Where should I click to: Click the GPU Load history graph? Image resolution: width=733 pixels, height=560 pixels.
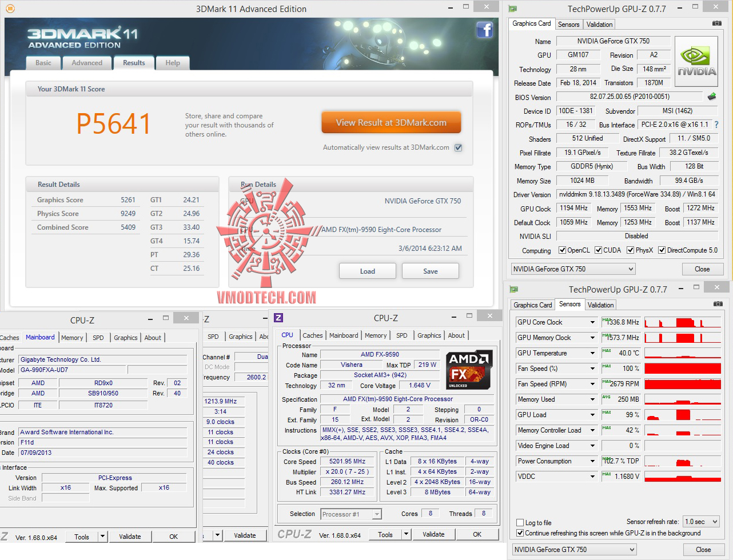pyautogui.click(x=683, y=415)
